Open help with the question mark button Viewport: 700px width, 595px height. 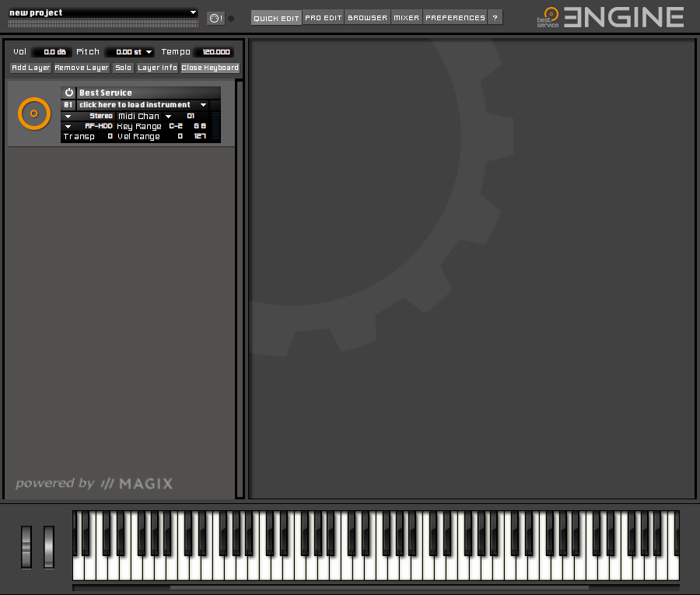click(x=495, y=18)
